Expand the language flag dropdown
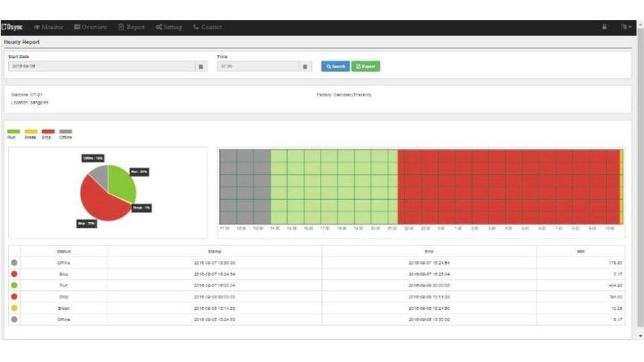644x362 pixels. coord(626,27)
